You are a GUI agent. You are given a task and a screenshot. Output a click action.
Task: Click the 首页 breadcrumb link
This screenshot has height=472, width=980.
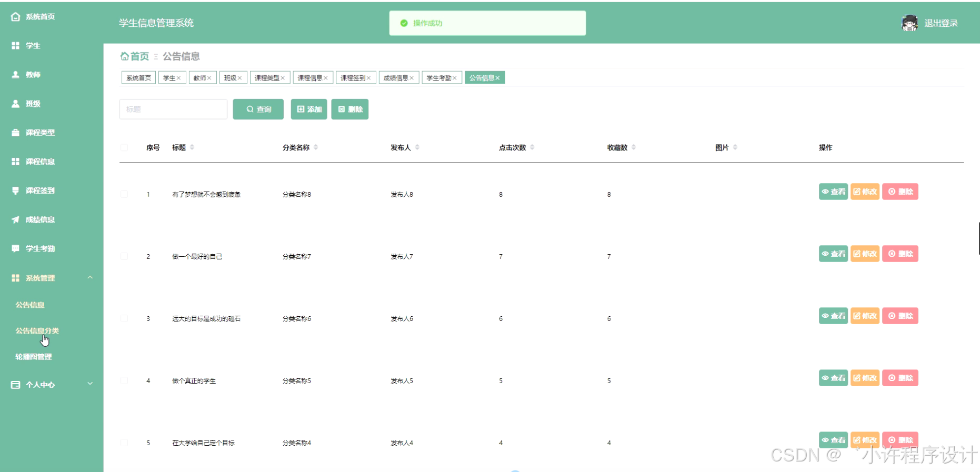[139, 56]
